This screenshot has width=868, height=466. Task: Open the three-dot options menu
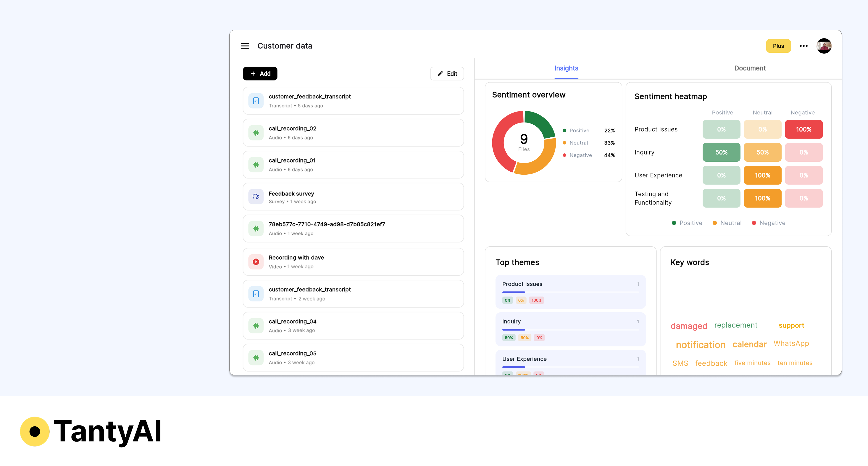804,46
